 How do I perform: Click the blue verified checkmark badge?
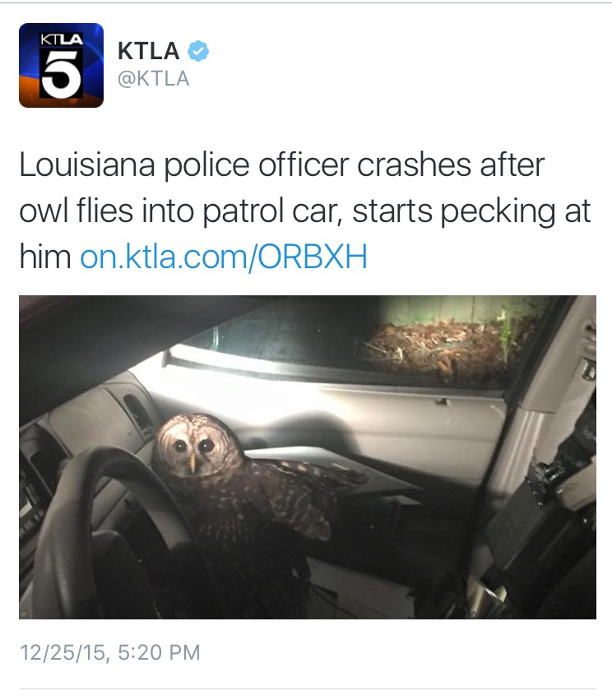(x=197, y=51)
